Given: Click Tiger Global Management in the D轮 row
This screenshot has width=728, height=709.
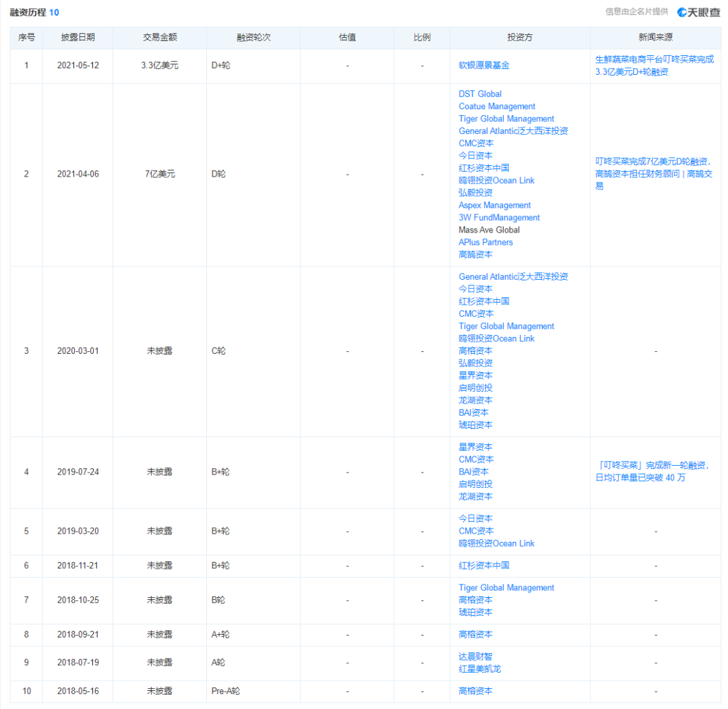Looking at the screenshot, I should (x=506, y=119).
